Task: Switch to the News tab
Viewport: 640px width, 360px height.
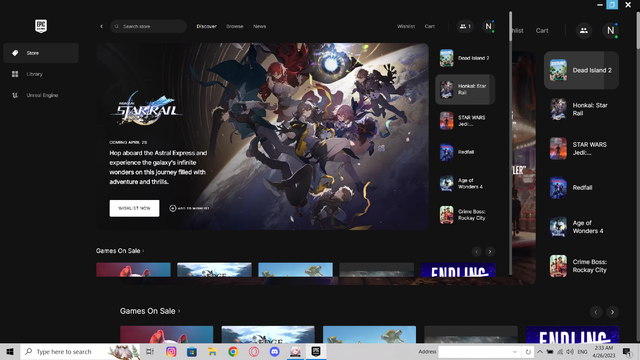Action: (260, 27)
